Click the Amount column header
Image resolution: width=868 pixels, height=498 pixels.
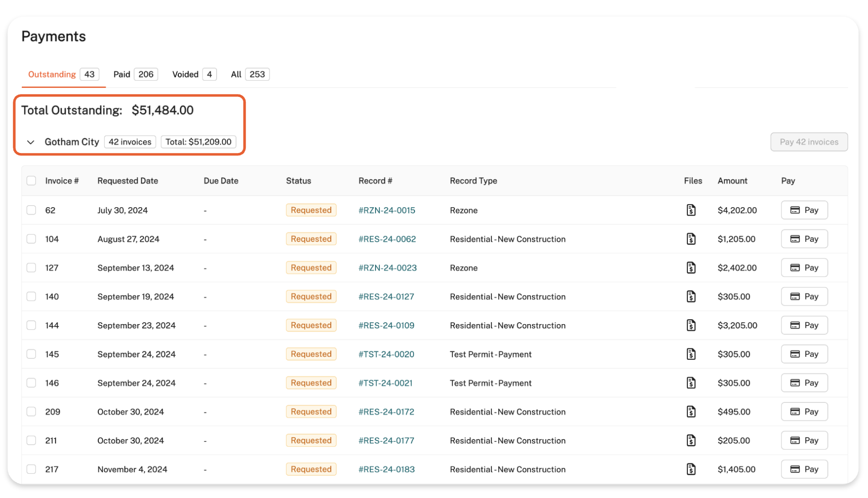click(732, 181)
